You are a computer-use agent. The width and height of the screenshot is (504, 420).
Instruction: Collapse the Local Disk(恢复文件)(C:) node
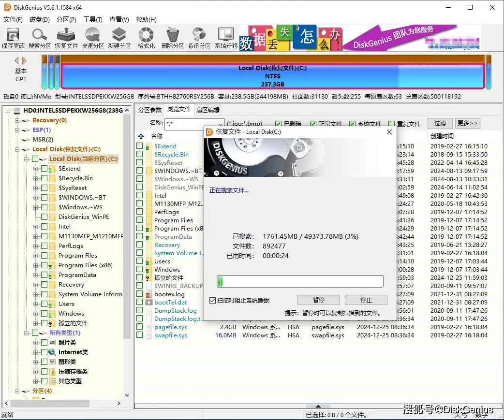pos(17,149)
